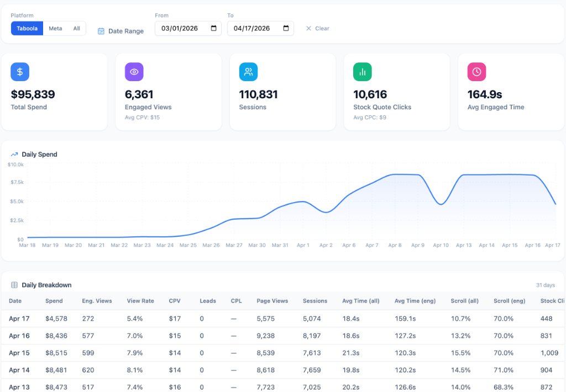
Task: Click the 9,238 page views cell
Action: (x=266, y=336)
